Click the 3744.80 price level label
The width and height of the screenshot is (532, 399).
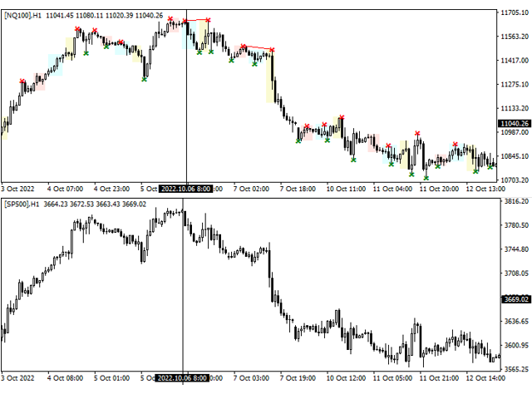(x=516, y=249)
